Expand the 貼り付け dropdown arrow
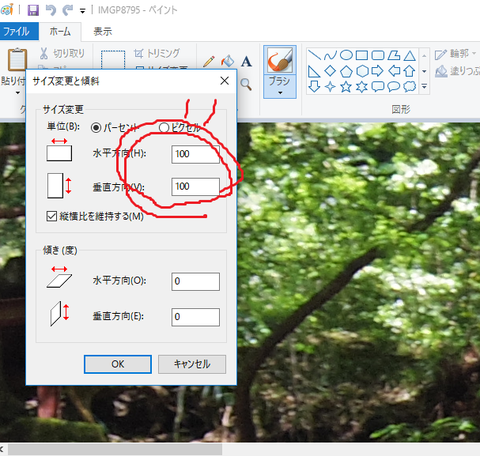The height and width of the screenshot is (456, 480). 17,93
